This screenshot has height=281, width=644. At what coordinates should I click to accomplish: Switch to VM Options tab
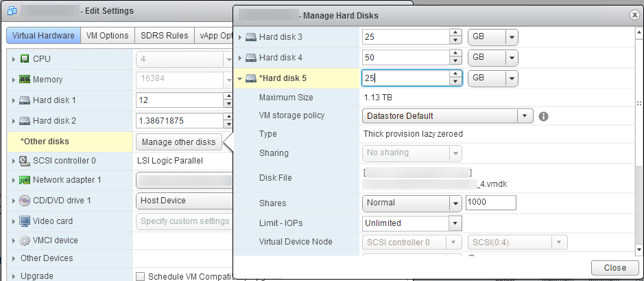tap(108, 36)
